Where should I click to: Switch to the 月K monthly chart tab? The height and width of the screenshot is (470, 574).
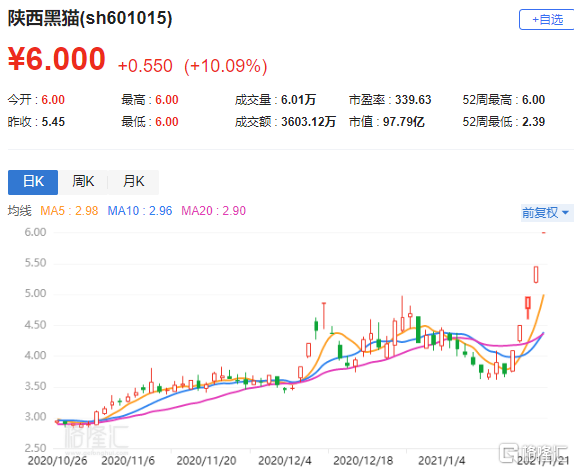pos(134,182)
